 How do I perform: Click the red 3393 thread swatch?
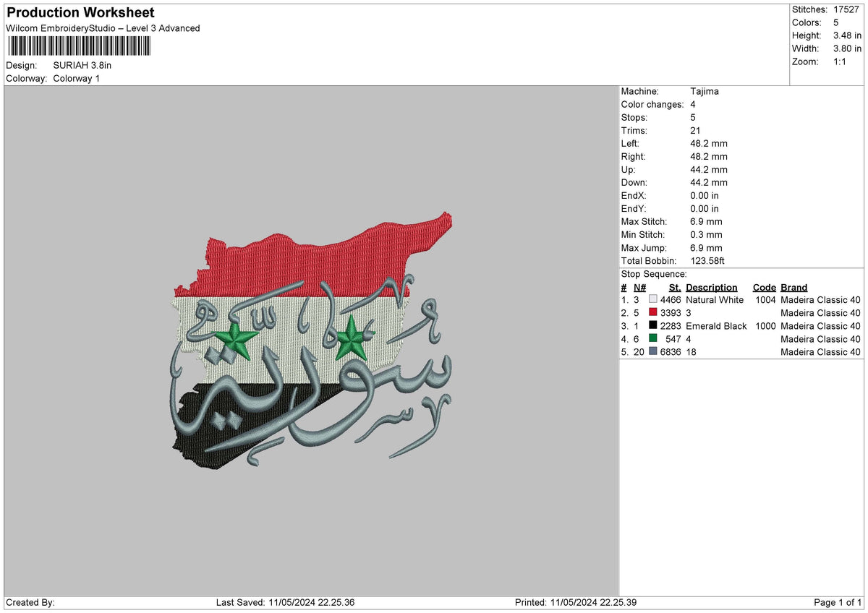(x=653, y=313)
